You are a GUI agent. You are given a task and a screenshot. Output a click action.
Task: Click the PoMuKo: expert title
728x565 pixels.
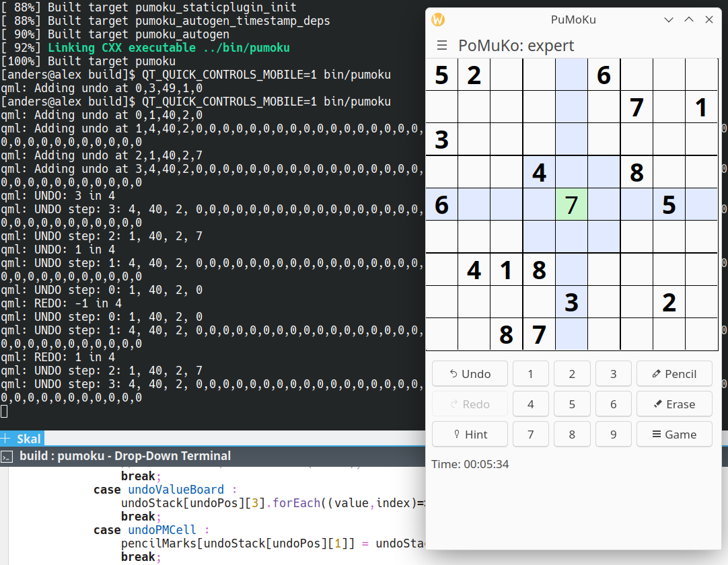(516, 46)
